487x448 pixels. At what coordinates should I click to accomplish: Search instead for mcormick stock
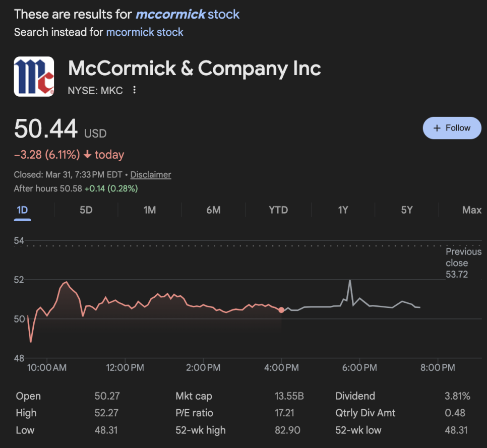pyautogui.click(x=144, y=32)
